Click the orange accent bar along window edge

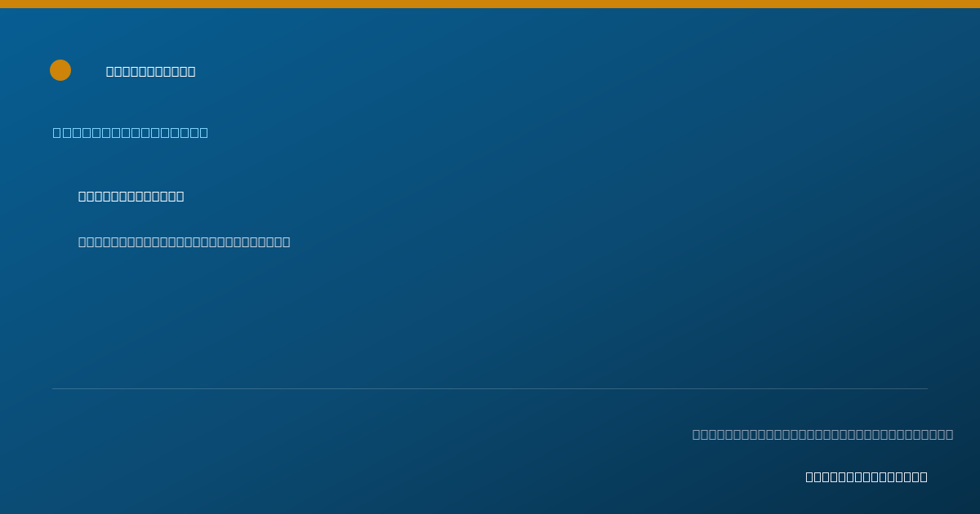(490, 4)
